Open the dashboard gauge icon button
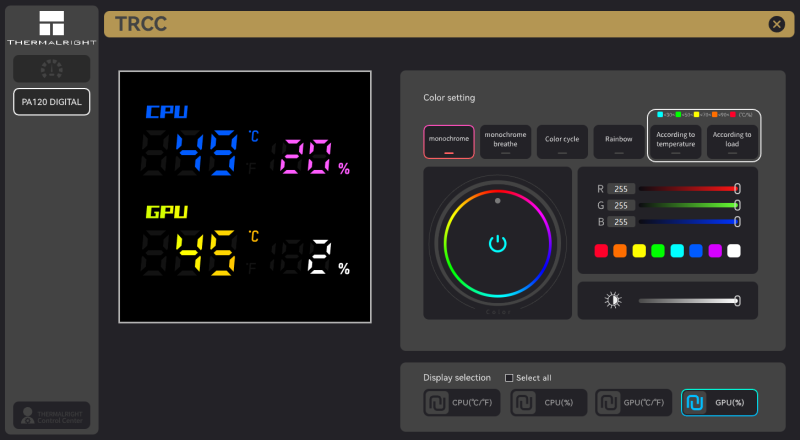This screenshot has width=800, height=440. click(52, 69)
